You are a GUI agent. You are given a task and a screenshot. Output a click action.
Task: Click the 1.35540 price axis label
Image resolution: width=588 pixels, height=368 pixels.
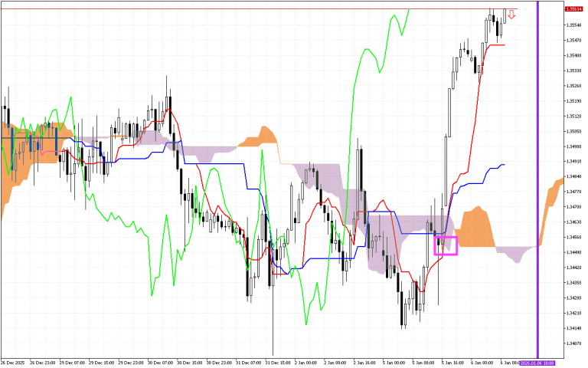[x=573, y=25]
